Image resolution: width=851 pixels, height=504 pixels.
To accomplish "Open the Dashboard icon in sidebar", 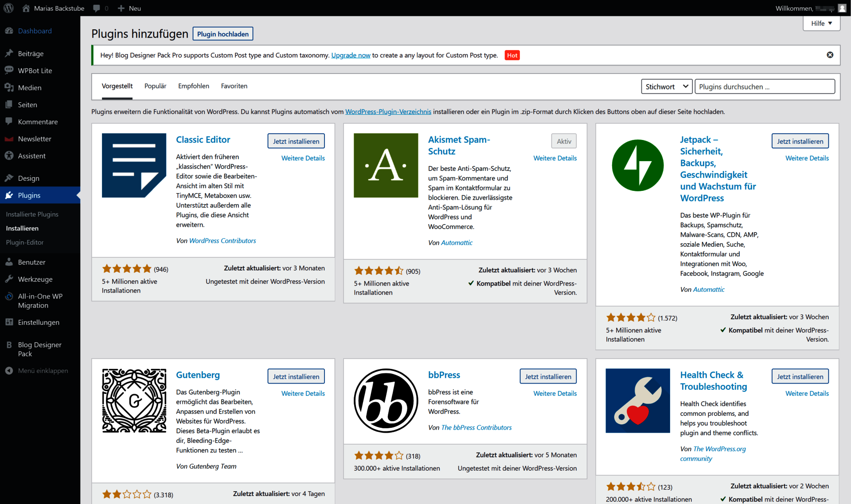I will tap(9, 31).
